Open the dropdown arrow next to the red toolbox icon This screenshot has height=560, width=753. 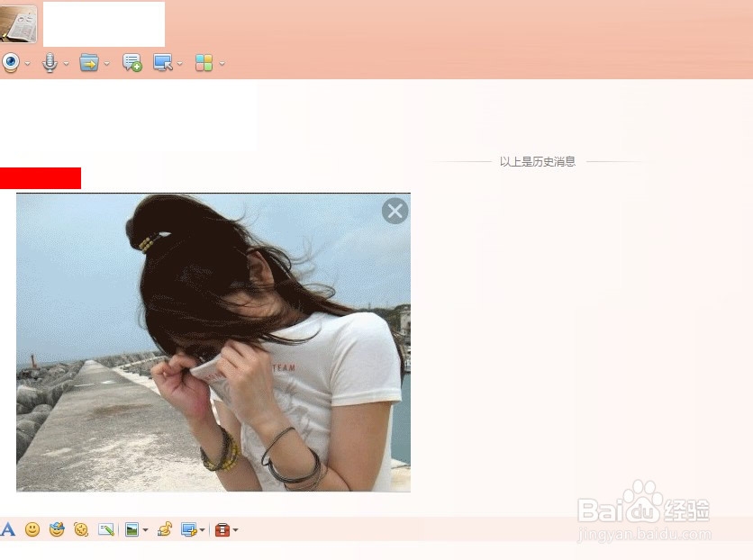[x=236, y=530]
